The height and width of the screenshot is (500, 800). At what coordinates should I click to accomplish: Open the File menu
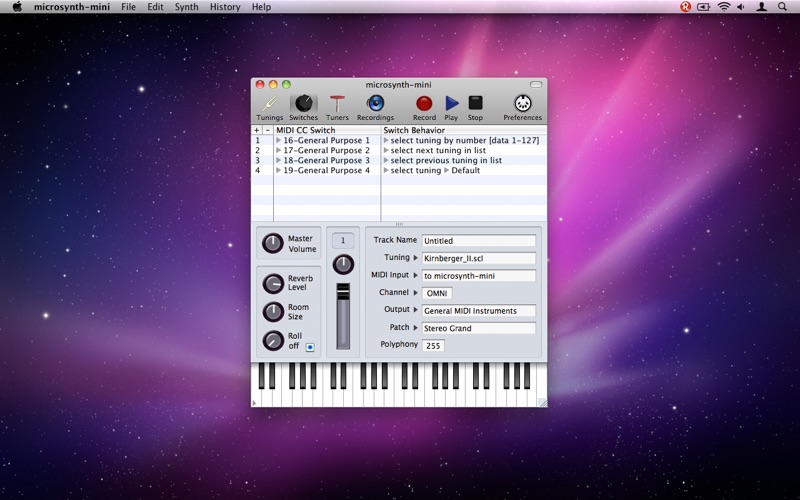point(129,7)
